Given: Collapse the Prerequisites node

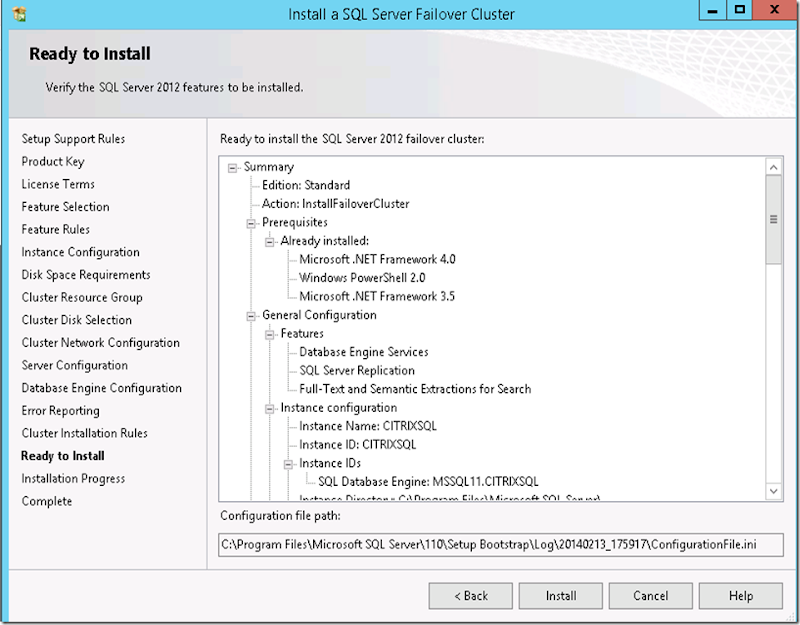Looking at the screenshot, I should pos(251,223).
